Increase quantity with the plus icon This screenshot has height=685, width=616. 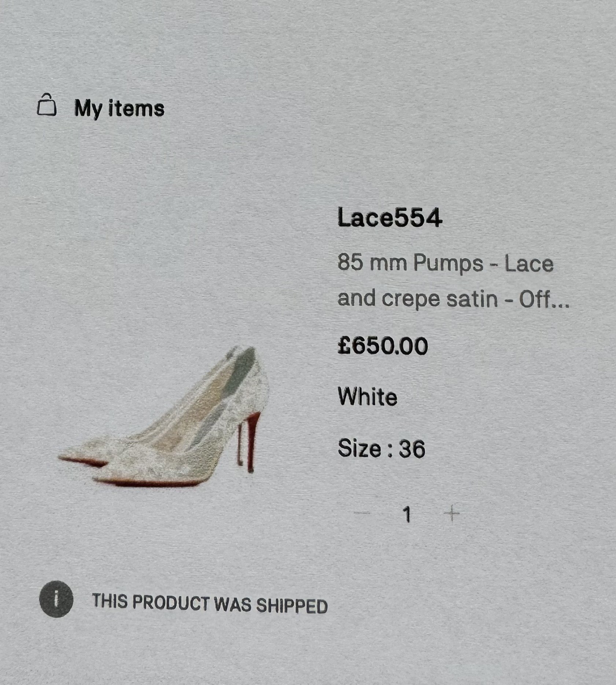pyautogui.click(x=451, y=513)
